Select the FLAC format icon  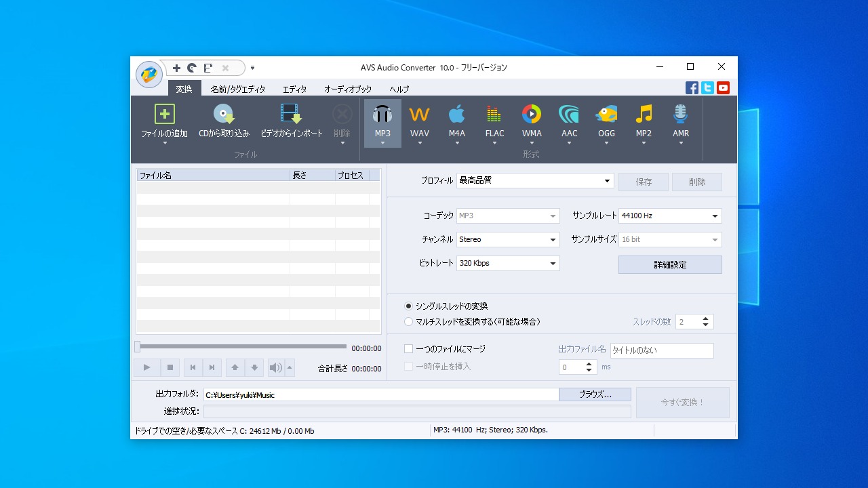point(494,114)
